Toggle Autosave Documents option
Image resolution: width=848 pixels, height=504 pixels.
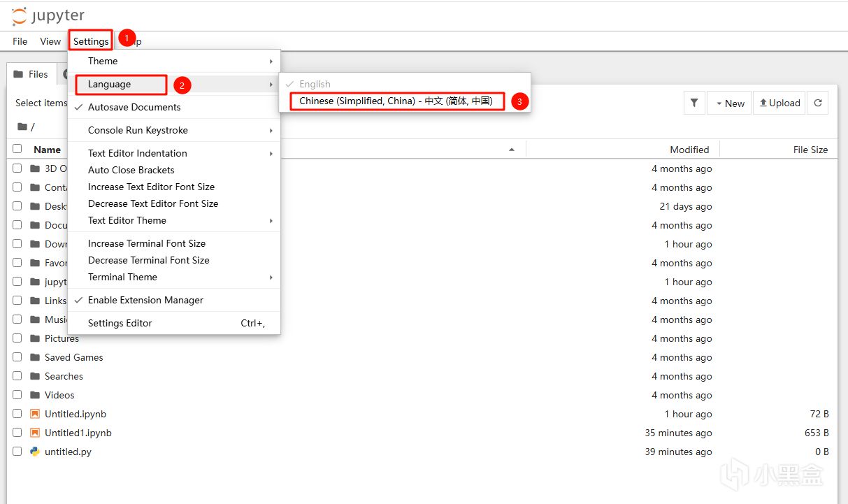point(174,107)
